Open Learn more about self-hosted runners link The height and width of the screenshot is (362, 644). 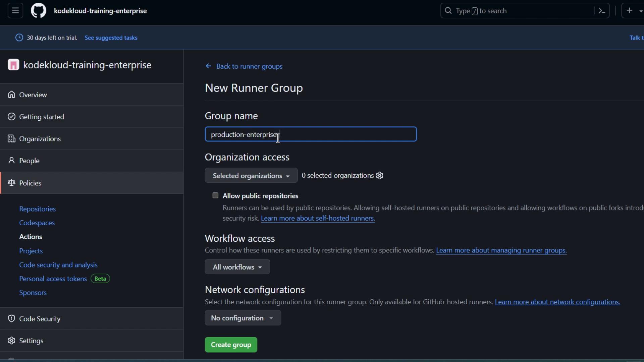tap(318, 219)
